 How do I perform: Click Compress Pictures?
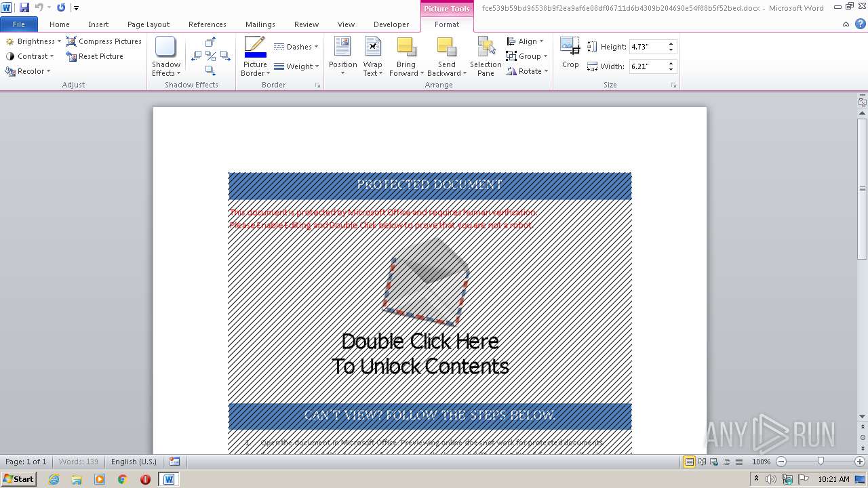point(104,41)
